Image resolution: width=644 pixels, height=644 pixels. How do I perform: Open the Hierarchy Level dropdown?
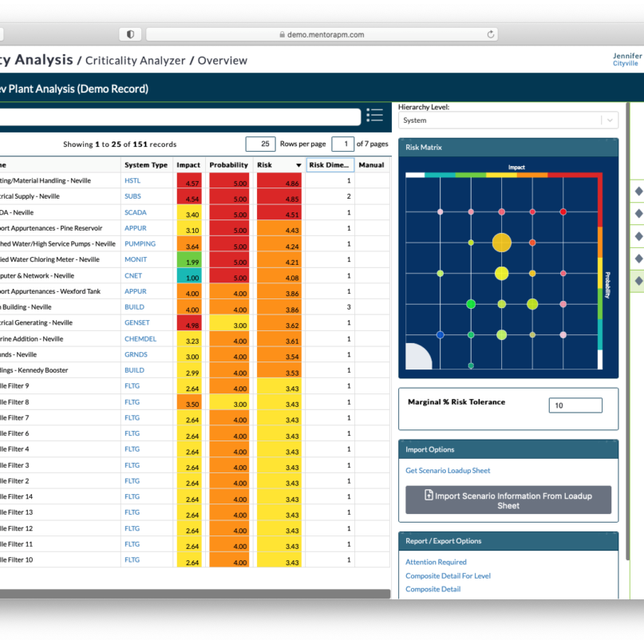pyautogui.click(x=508, y=121)
